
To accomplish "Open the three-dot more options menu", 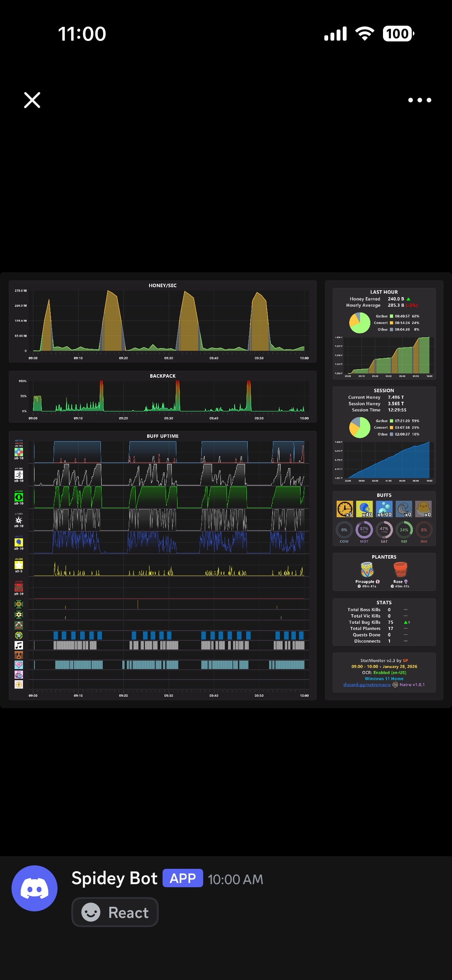I will (420, 100).
